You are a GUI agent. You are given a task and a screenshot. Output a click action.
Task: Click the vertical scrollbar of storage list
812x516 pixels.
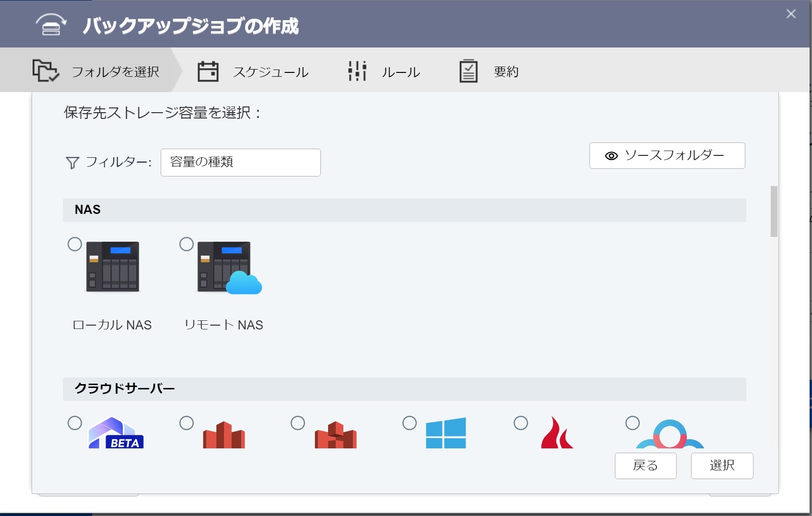pos(774,211)
